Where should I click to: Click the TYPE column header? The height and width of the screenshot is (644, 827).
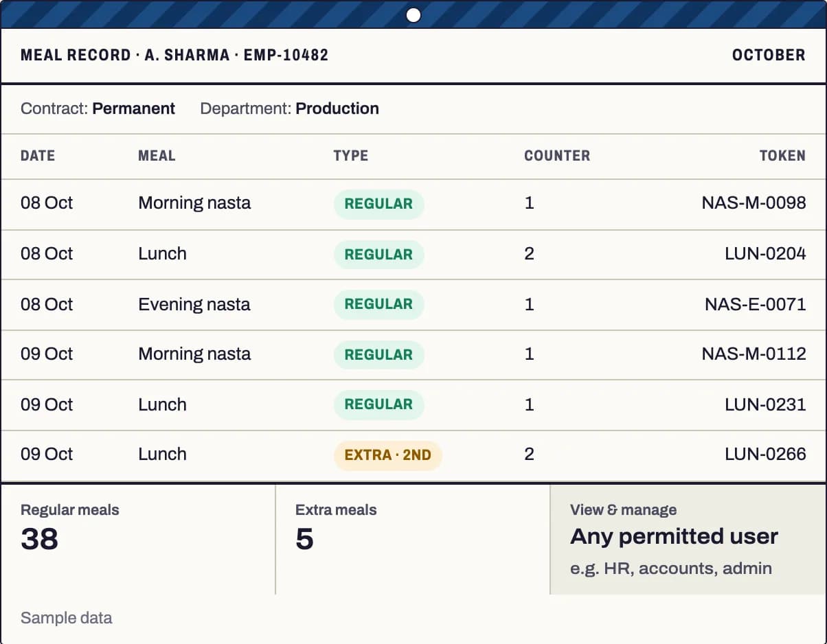point(351,156)
